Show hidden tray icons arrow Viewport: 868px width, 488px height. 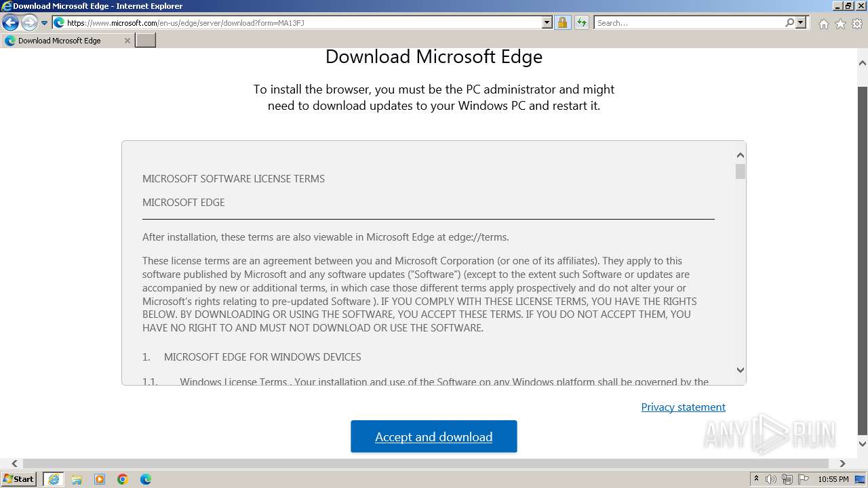click(756, 479)
